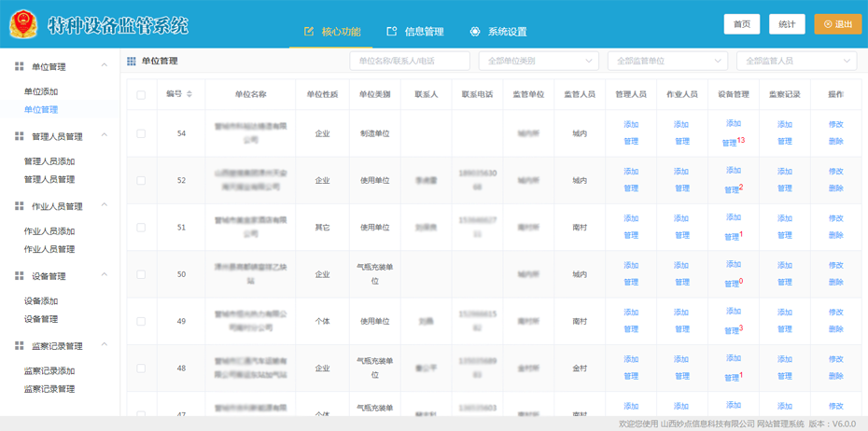Viewport: 868px width, 431px height.
Task: Click the 统计 button
Action: click(787, 24)
